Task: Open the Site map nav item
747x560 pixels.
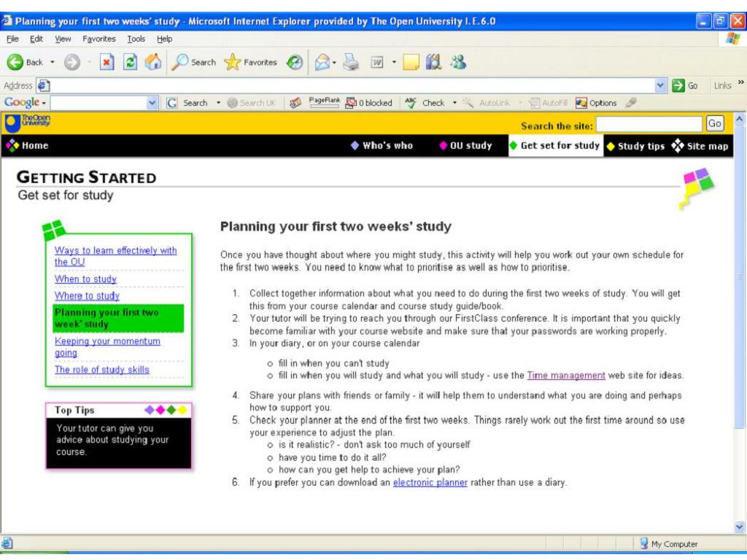Action: click(700, 146)
